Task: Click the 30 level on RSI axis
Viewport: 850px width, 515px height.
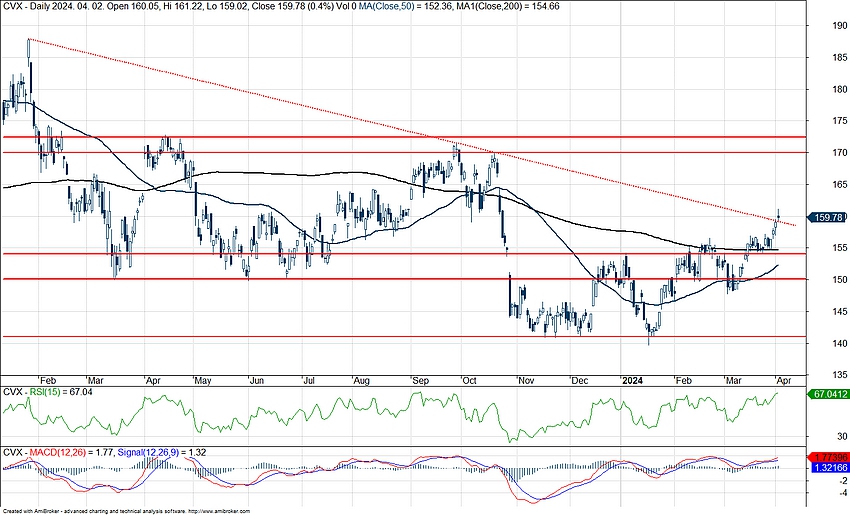Action: click(842, 436)
